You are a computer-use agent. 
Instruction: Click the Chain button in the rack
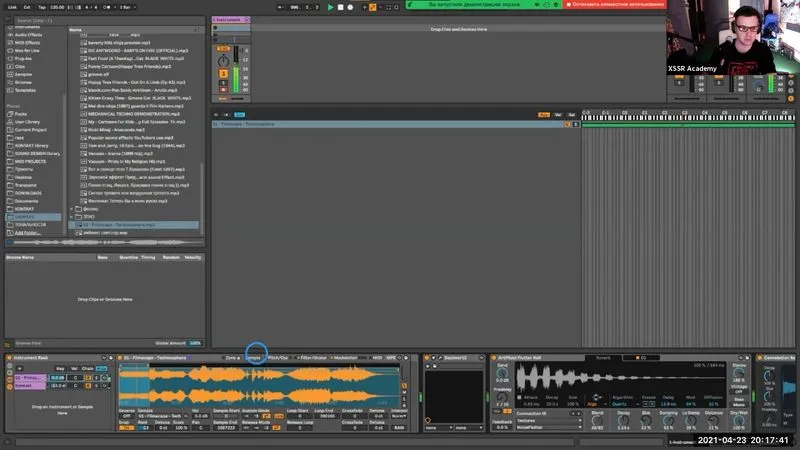88,368
